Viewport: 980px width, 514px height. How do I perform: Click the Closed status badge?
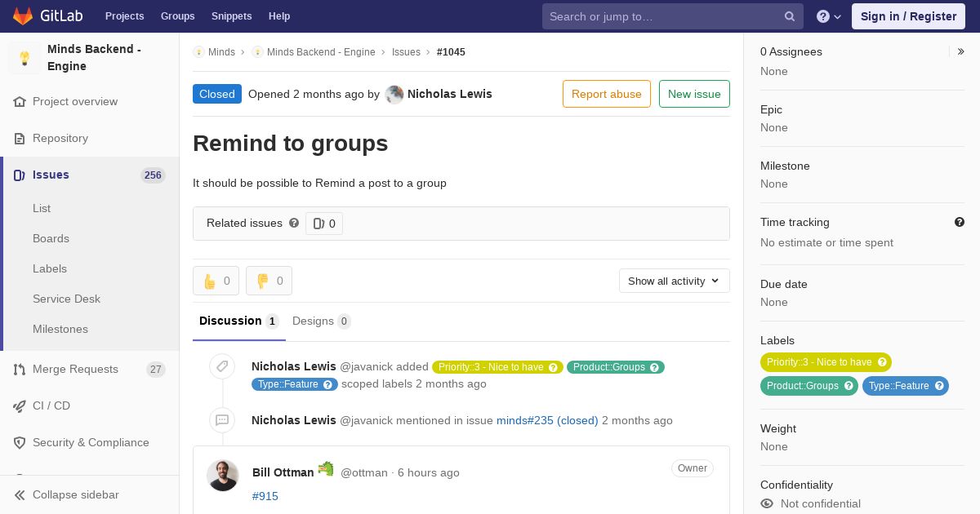217,94
